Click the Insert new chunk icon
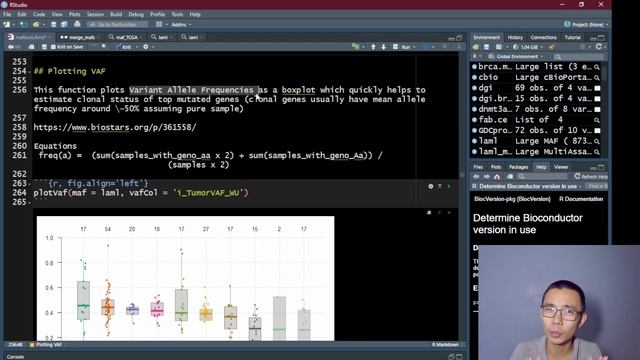Image resolution: width=640 pixels, height=360 pixels. (356, 47)
